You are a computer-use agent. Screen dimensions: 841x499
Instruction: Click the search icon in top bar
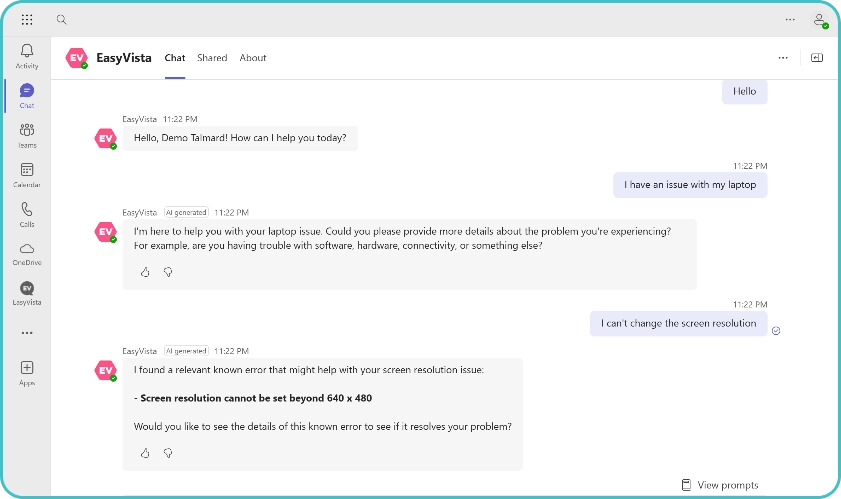click(x=62, y=19)
